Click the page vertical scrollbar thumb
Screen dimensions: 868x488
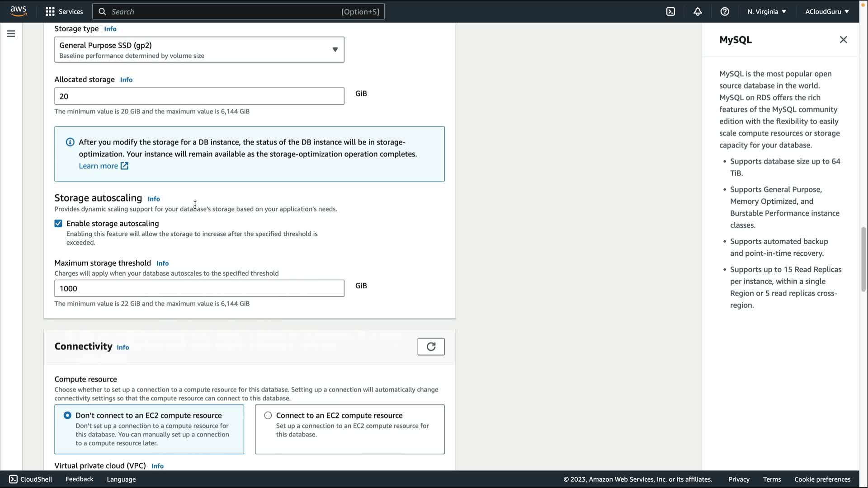pyautogui.click(x=863, y=260)
